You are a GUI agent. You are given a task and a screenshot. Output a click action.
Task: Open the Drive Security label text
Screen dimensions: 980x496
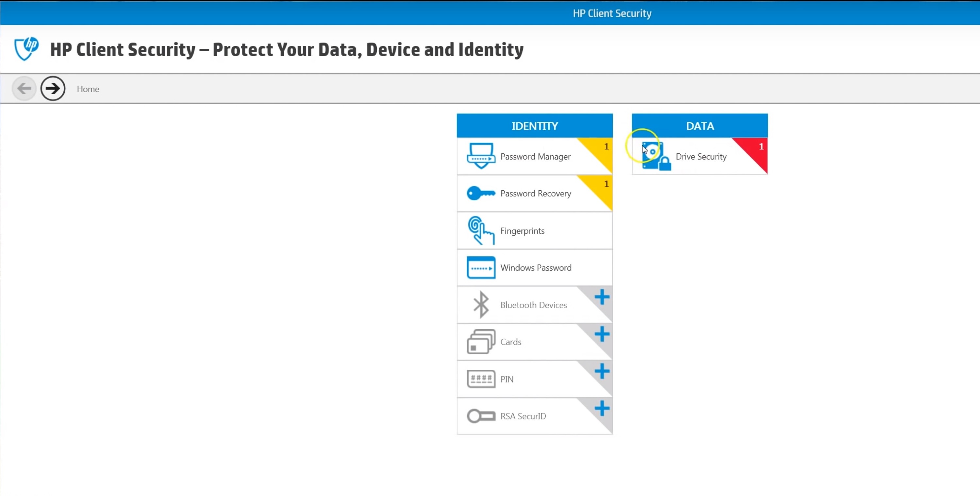click(701, 157)
